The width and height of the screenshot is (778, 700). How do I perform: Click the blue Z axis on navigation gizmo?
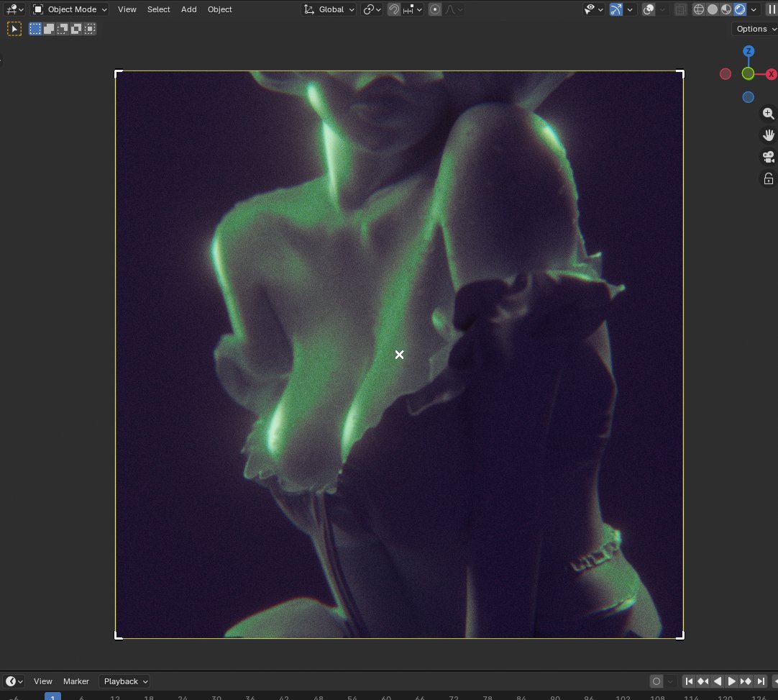tap(749, 51)
